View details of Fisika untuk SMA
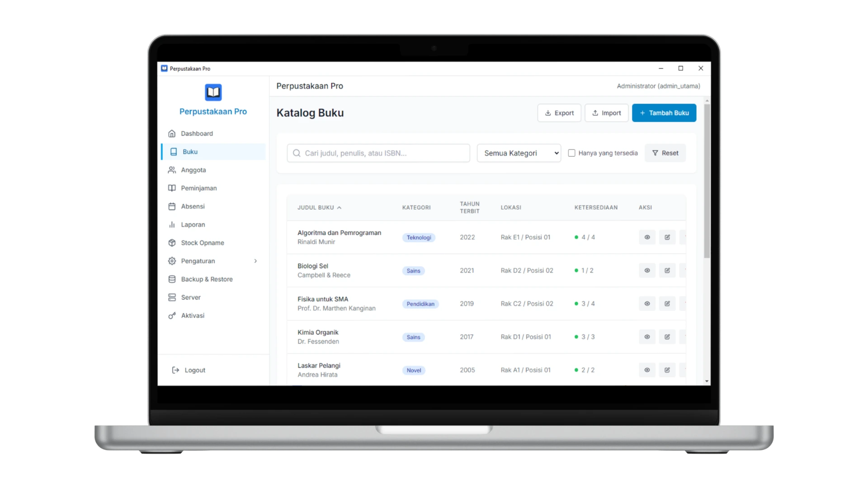Viewport: 868px width, 488px height. (x=647, y=304)
